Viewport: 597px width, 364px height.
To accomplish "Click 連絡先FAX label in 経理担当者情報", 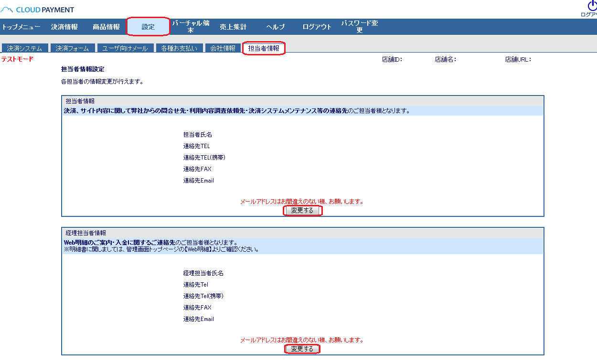I will pyautogui.click(x=197, y=308).
